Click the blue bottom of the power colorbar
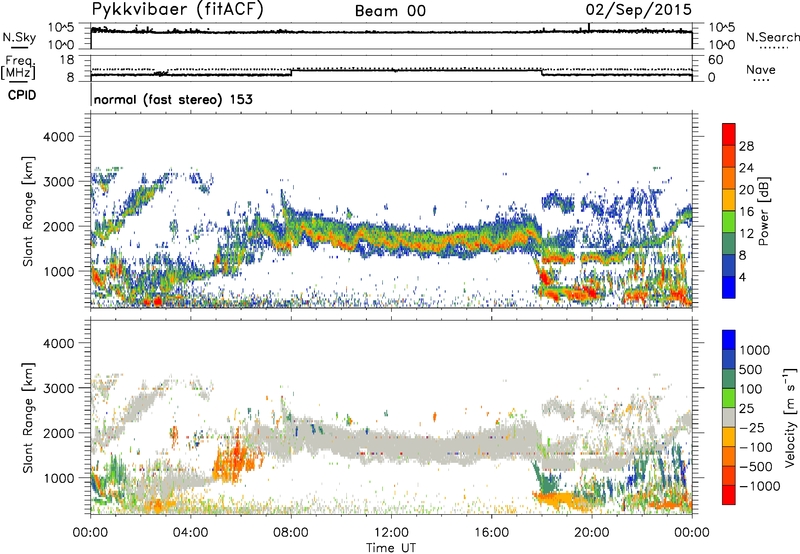The width and height of the screenshot is (800, 554). pyautogui.click(x=729, y=287)
